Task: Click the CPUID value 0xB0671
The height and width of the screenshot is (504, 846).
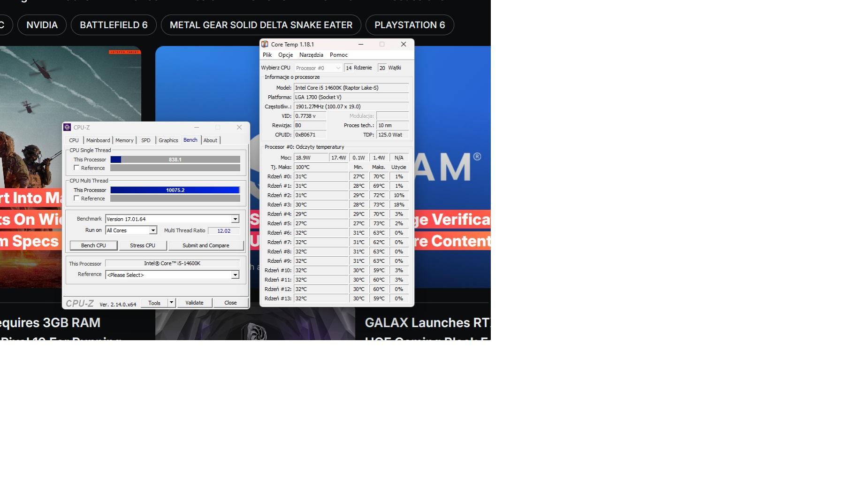Action: (x=310, y=135)
